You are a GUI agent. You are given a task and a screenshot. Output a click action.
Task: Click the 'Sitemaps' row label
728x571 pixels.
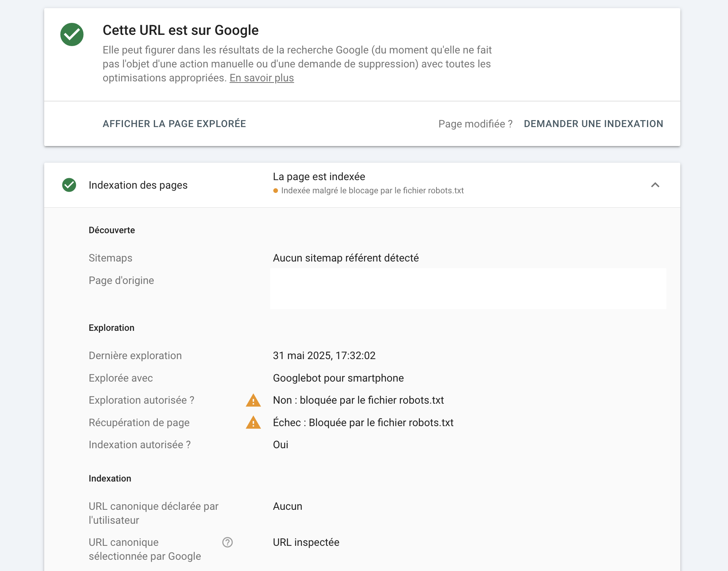coord(110,258)
